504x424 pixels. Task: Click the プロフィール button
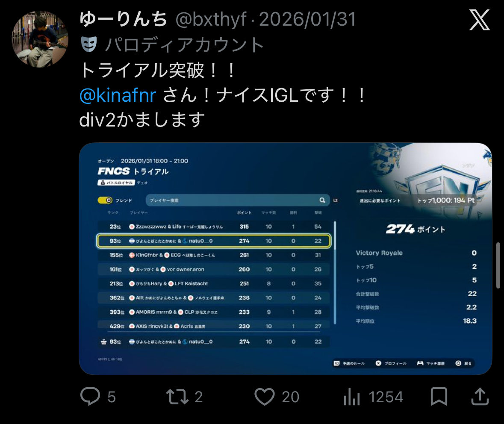point(391,363)
